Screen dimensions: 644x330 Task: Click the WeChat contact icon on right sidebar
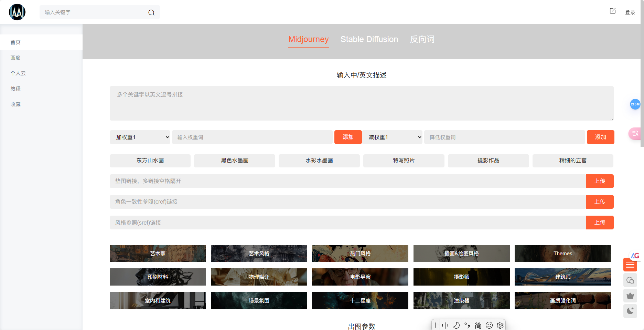click(x=630, y=280)
